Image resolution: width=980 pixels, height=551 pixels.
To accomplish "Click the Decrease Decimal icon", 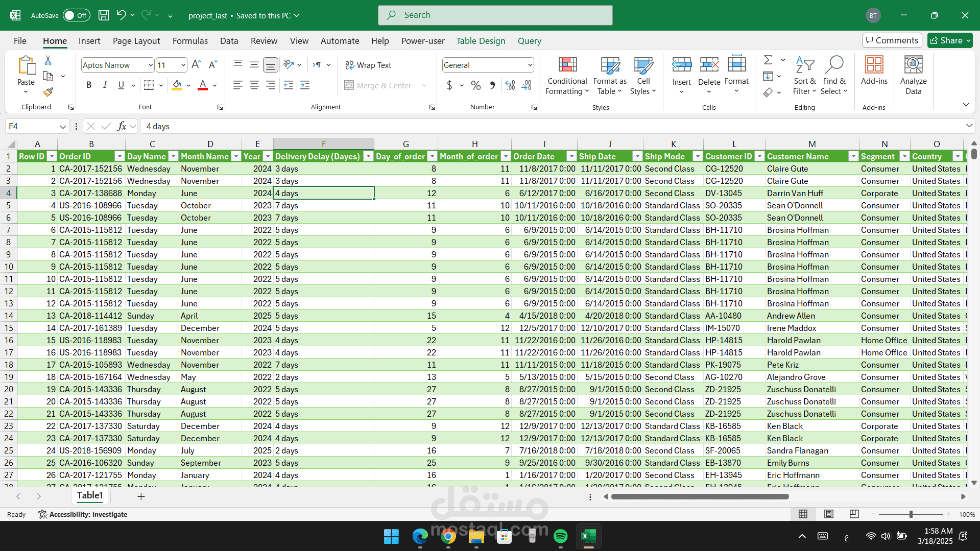I will [x=527, y=85].
